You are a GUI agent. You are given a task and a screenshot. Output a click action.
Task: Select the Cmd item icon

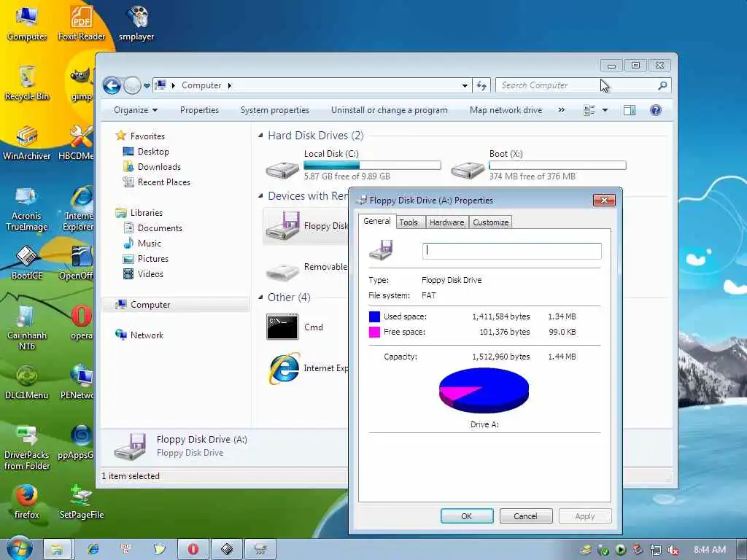[x=282, y=327]
